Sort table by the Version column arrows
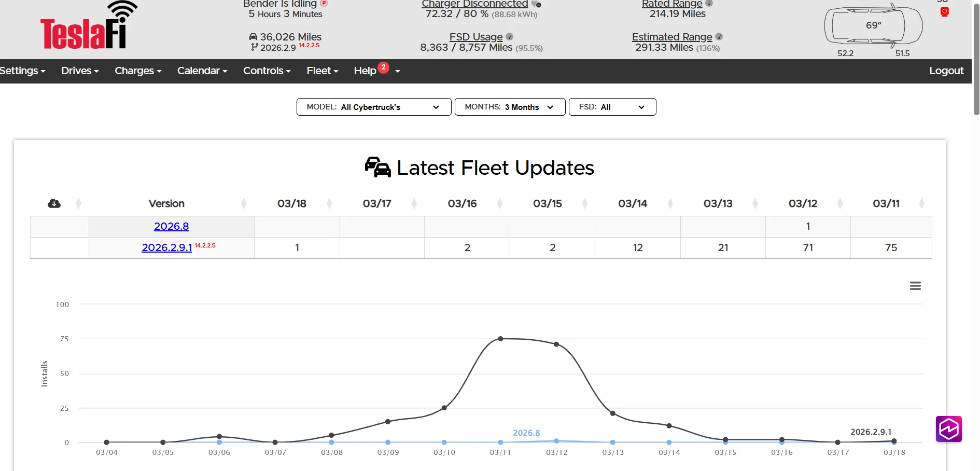This screenshot has height=471, width=980. pyautogui.click(x=244, y=203)
